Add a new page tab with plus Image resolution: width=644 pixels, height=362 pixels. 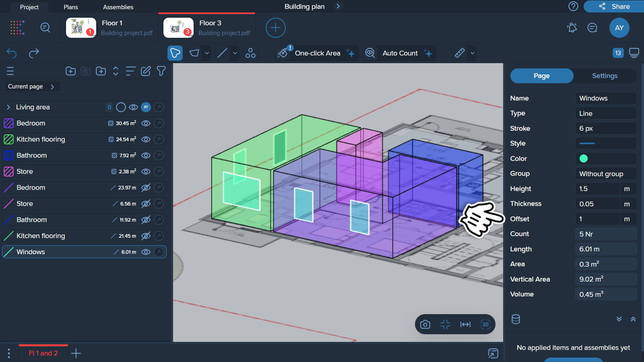[76, 354]
